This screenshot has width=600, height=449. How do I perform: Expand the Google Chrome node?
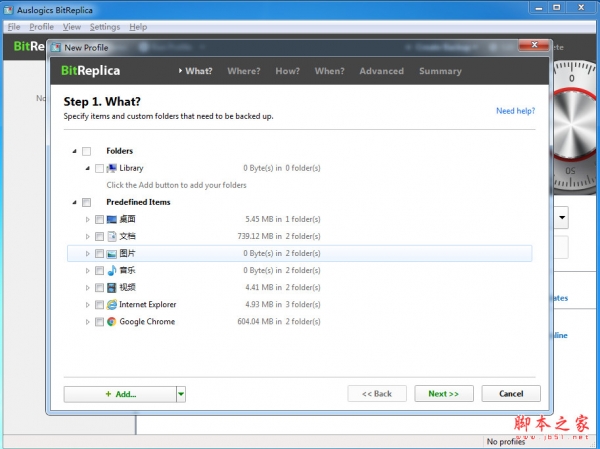pyautogui.click(x=88, y=322)
